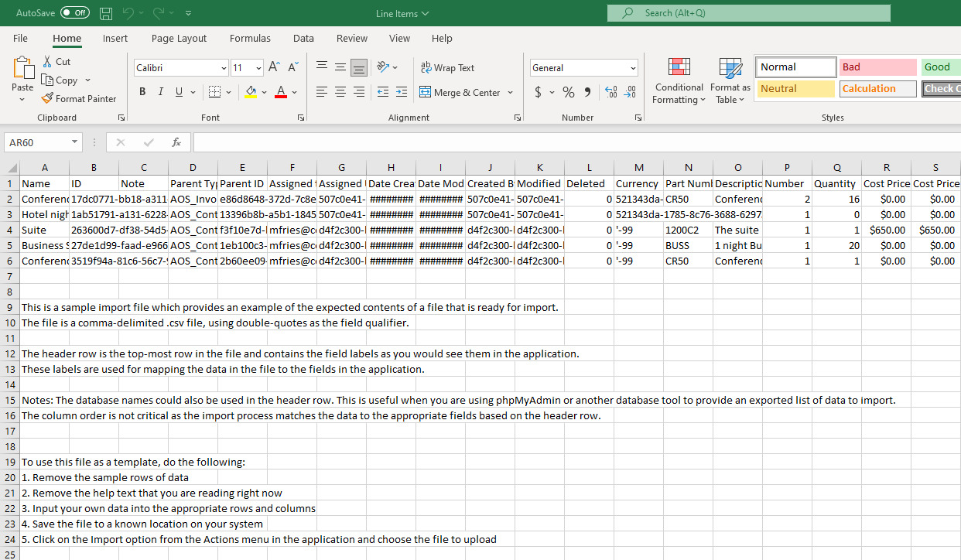Viewport: 961px width, 560px height.
Task: Expand the Name Box dropdown arrow
Action: coord(74,142)
